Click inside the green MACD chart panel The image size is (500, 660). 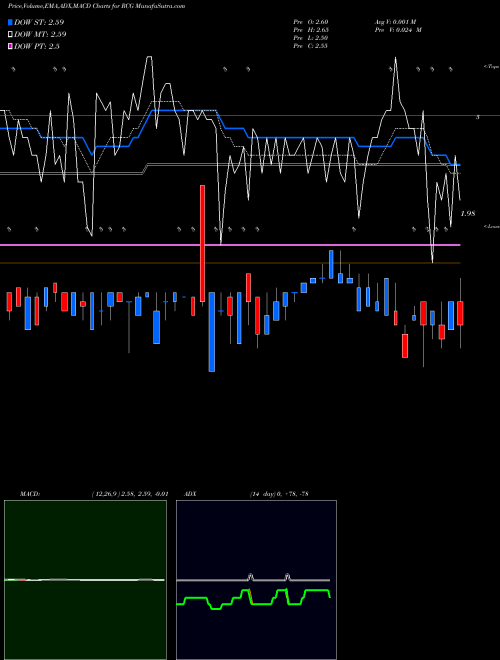coord(85,580)
